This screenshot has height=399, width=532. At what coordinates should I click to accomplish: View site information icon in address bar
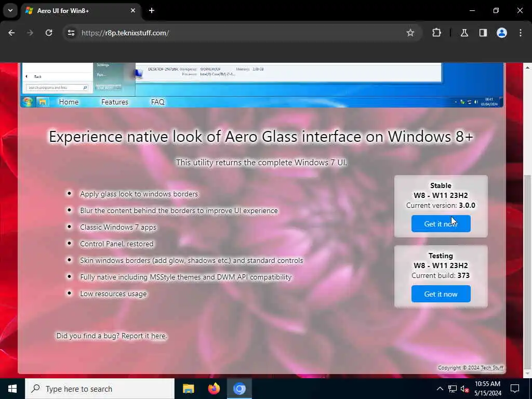click(71, 33)
